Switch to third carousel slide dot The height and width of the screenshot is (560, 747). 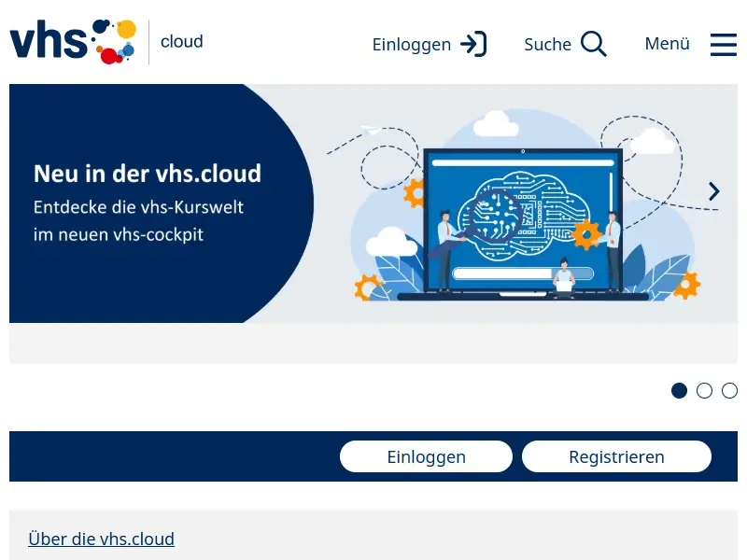click(729, 390)
